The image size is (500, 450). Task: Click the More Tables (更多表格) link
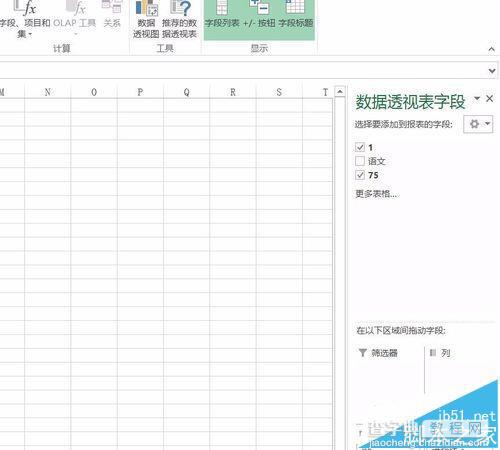click(376, 194)
